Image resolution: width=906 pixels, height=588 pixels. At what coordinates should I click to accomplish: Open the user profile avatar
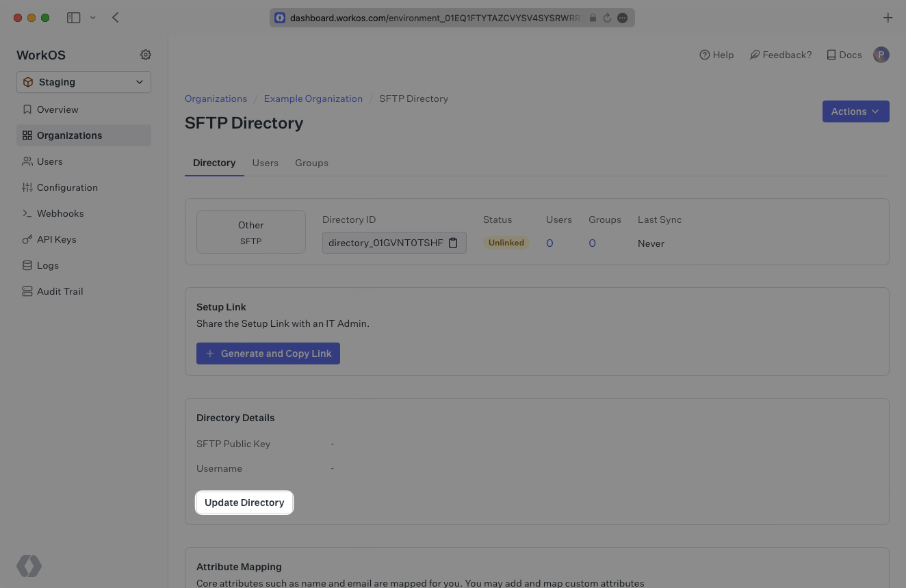pos(881,55)
